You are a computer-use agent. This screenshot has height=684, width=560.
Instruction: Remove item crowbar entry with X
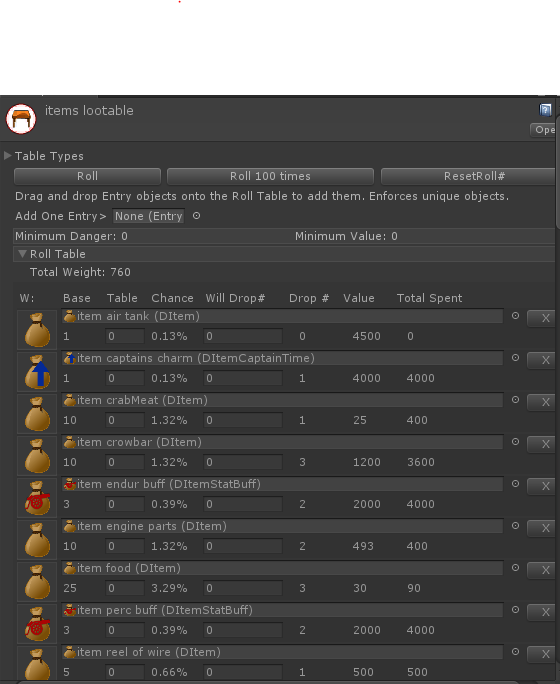[543, 444]
